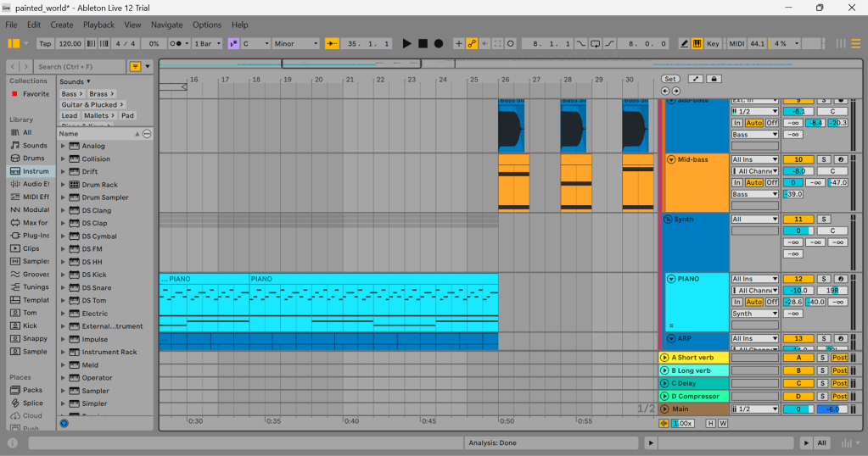Toggle Post button on C Delay return

click(x=839, y=383)
